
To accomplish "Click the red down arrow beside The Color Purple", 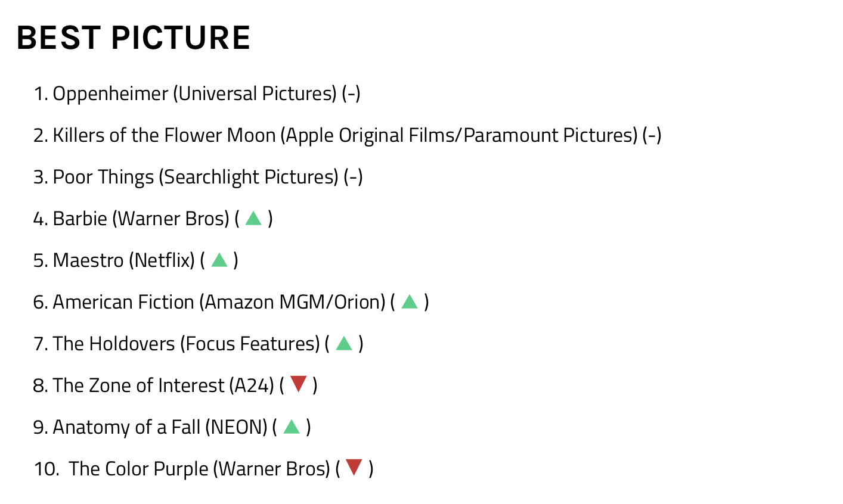I will (354, 468).
